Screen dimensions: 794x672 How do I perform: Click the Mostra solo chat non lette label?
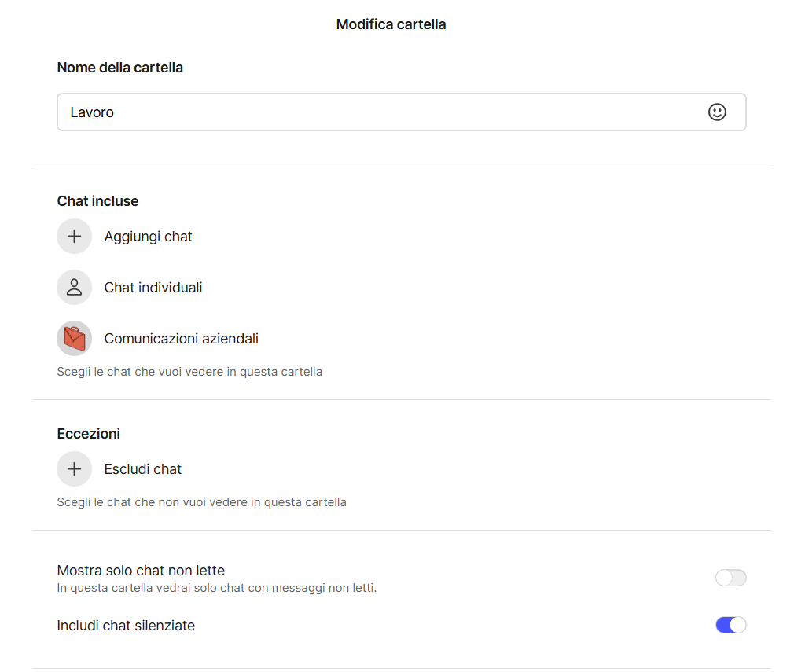[141, 571]
